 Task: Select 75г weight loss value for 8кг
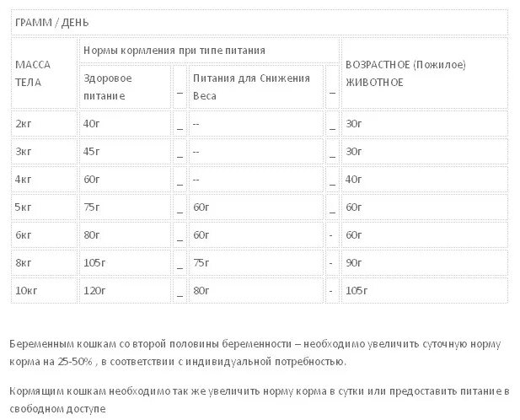tap(256, 263)
